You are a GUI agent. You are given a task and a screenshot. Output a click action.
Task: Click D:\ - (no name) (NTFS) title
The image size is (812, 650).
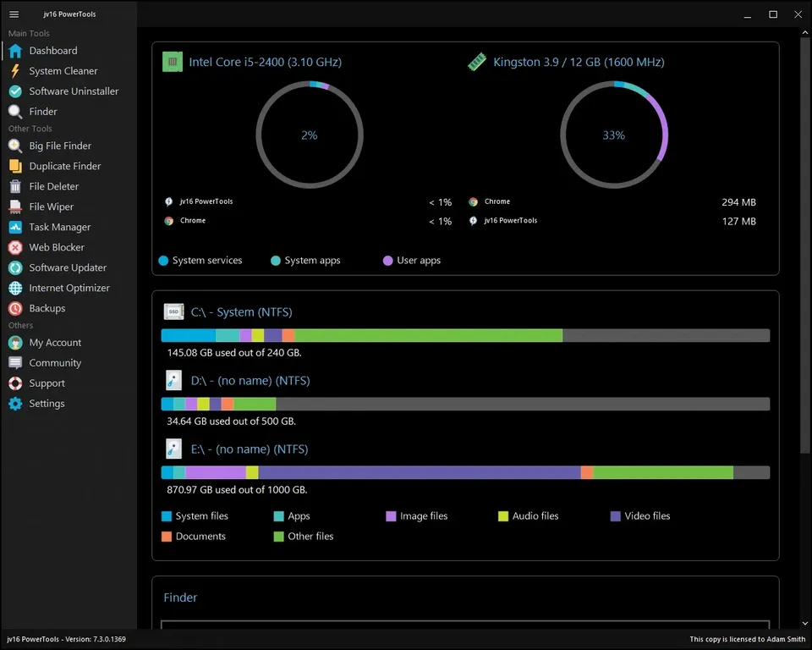(x=250, y=381)
